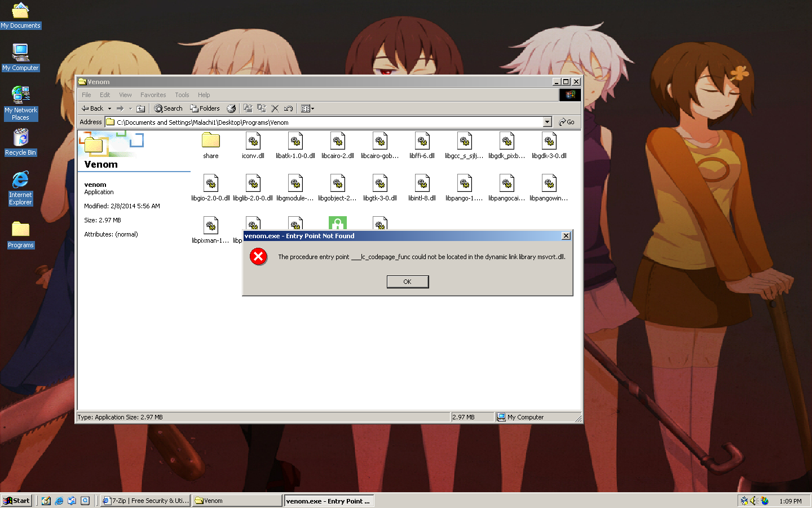Open the Favorites menu

153,95
